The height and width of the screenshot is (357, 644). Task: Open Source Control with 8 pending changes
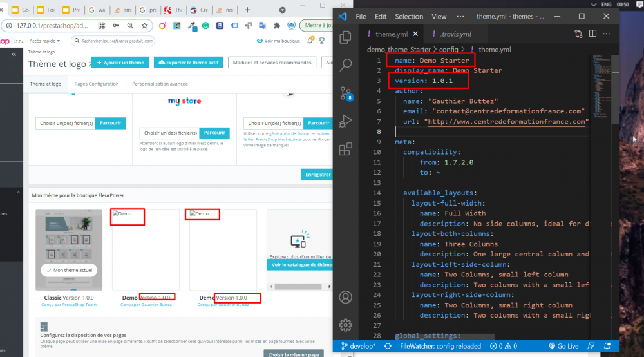pos(346,93)
